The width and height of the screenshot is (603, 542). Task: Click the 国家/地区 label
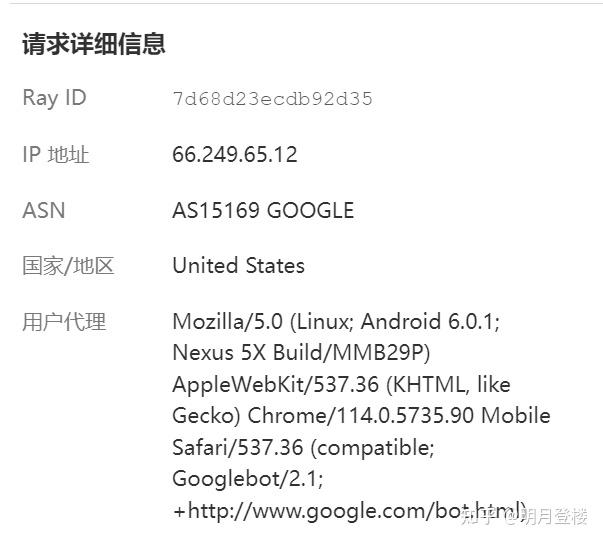68,266
